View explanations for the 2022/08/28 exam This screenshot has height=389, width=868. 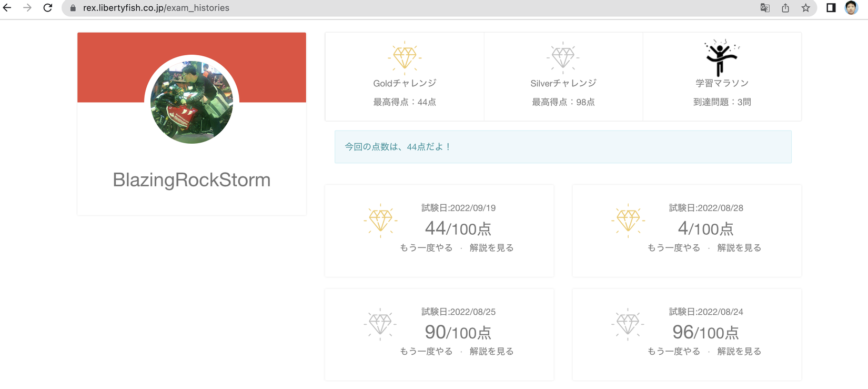739,248
